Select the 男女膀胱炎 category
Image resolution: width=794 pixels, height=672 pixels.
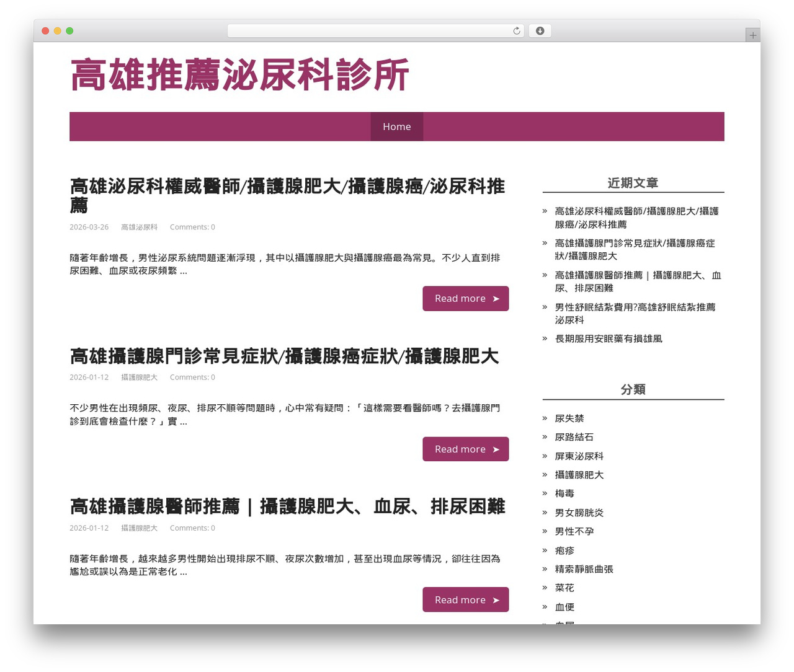[579, 513]
